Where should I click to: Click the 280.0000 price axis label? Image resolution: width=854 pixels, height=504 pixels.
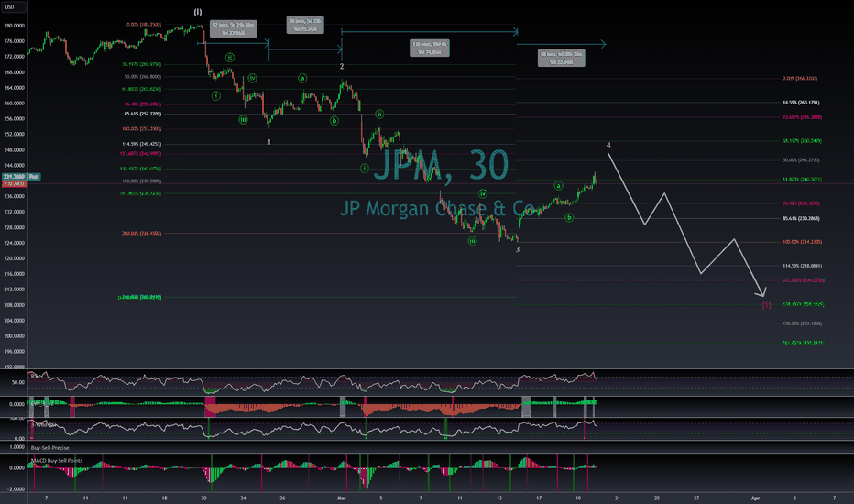tap(14, 26)
